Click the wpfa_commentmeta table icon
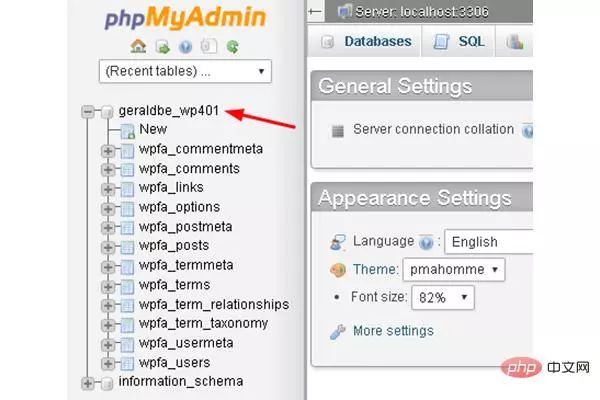This screenshot has width=600, height=400. [x=127, y=151]
